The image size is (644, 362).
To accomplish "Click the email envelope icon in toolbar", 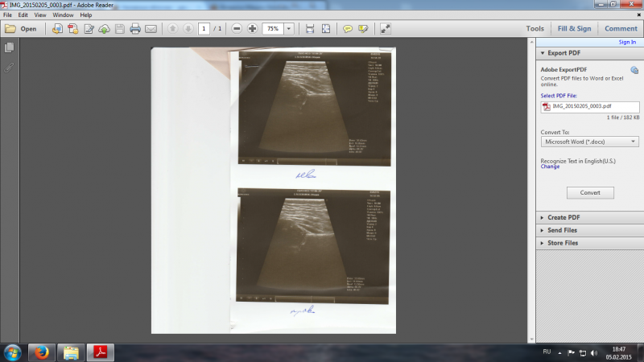I will point(151,29).
